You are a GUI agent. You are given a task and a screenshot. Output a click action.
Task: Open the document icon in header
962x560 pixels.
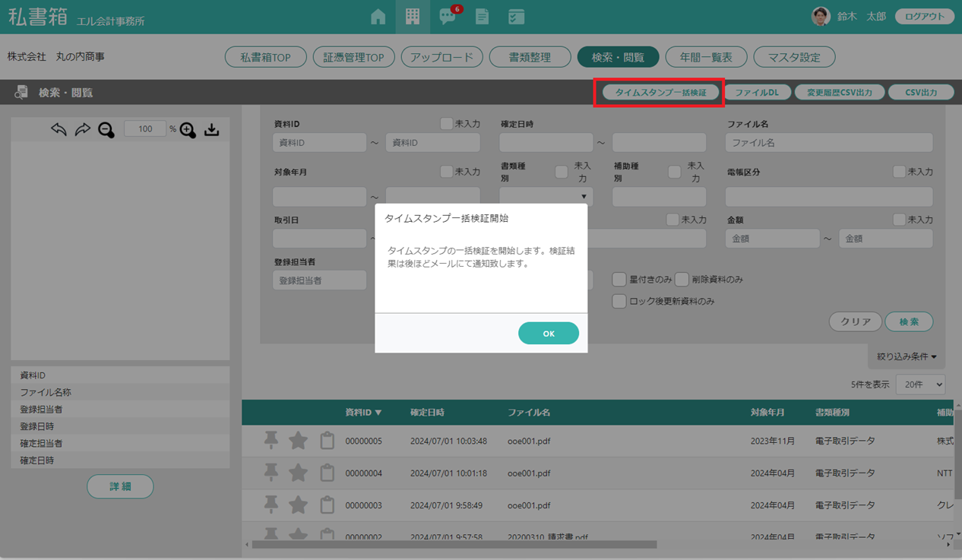pos(482,17)
